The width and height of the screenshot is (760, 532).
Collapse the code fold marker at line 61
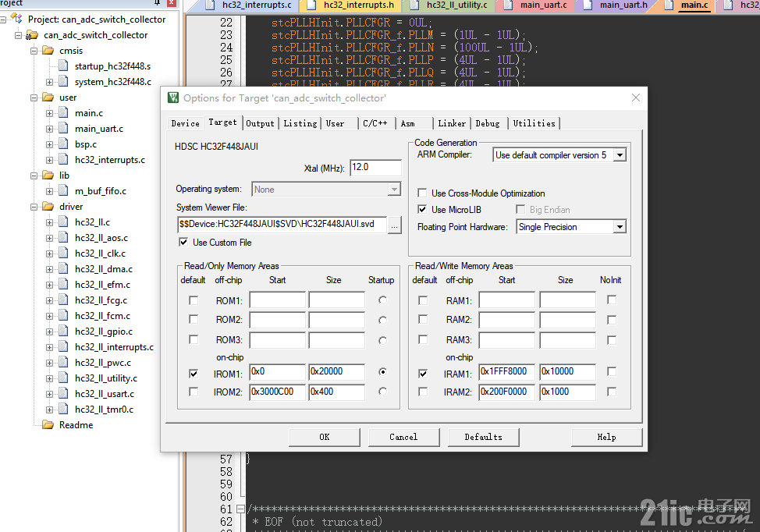(x=240, y=509)
